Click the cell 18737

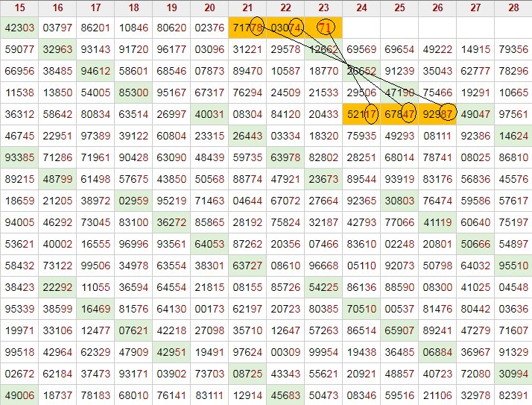pos(57,395)
